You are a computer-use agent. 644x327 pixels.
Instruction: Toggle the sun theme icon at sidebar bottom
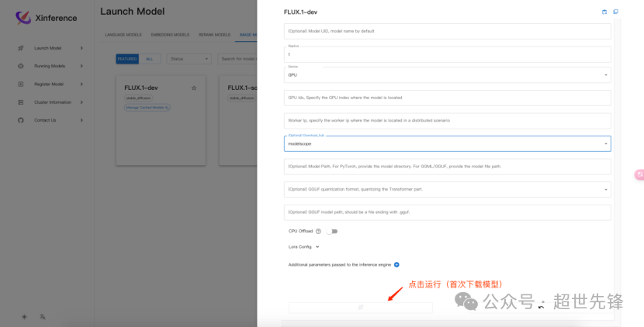pos(24,317)
